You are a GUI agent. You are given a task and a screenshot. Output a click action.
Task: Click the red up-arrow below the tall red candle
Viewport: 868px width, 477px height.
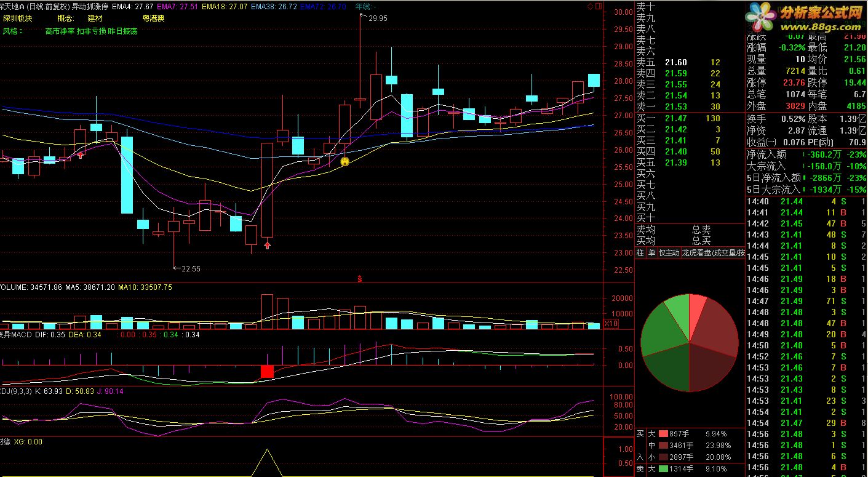tap(267, 245)
